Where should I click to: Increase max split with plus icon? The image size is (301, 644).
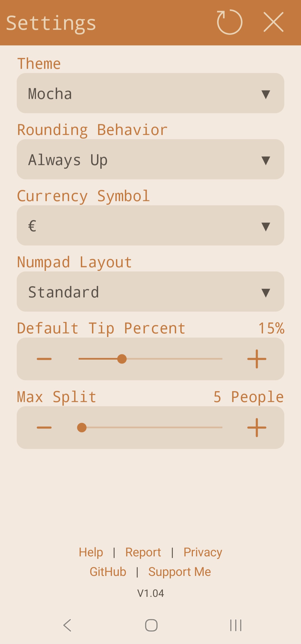pos(257,427)
